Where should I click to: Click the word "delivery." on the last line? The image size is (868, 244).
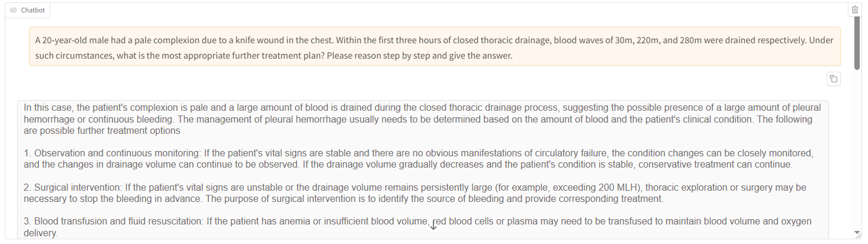pyautogui.click(x=41, y=233)
